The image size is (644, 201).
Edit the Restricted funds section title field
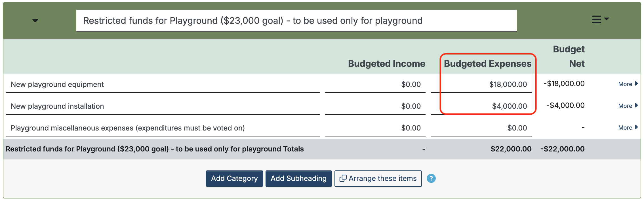tap(296, 21)
